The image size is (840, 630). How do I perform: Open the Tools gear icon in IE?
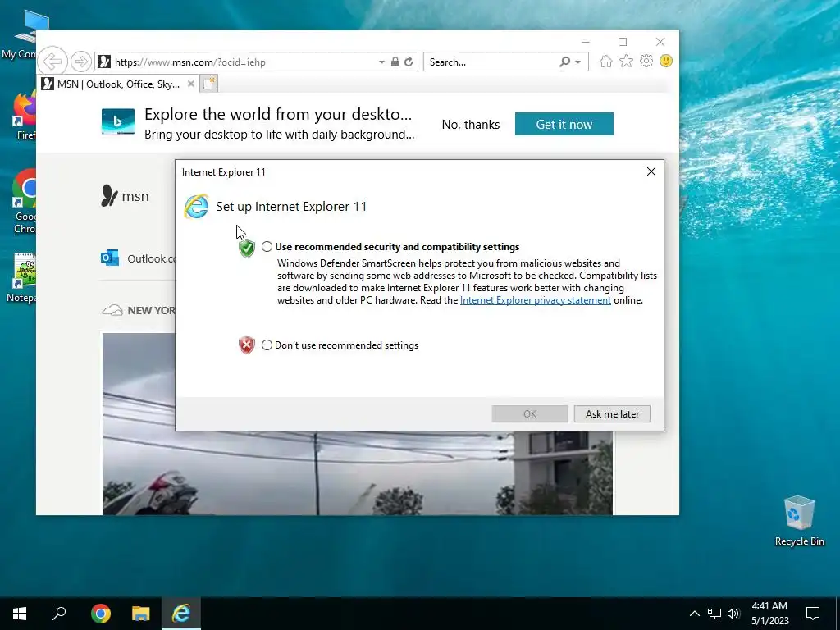(x=646, y=61)
